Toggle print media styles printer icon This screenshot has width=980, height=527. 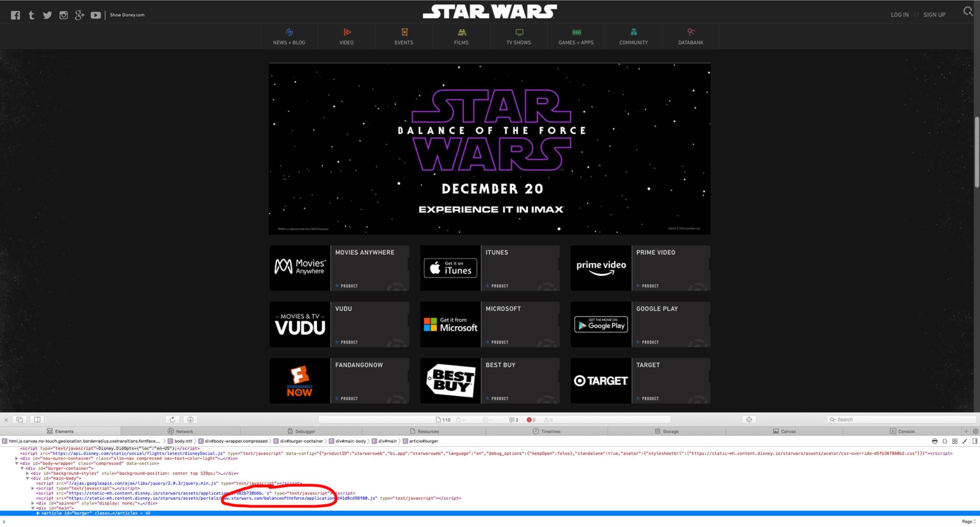point(934,441)
